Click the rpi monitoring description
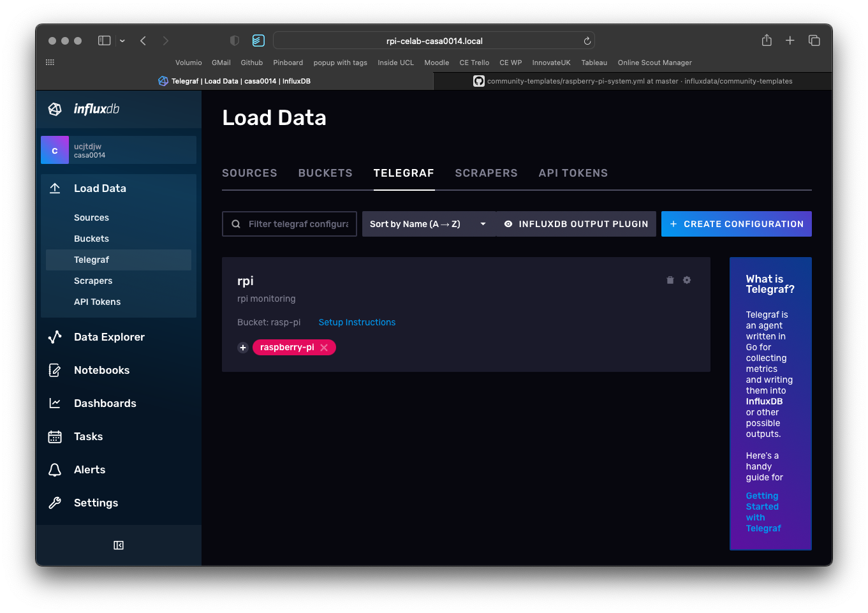Image resolution: width=868 pixels, height=613 pixels. tap(267, 299)
